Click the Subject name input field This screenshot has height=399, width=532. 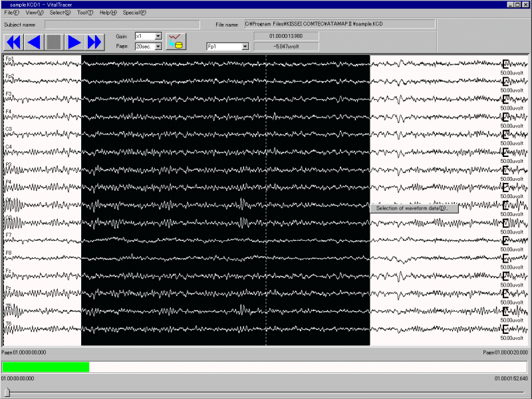tap(122, 25)
